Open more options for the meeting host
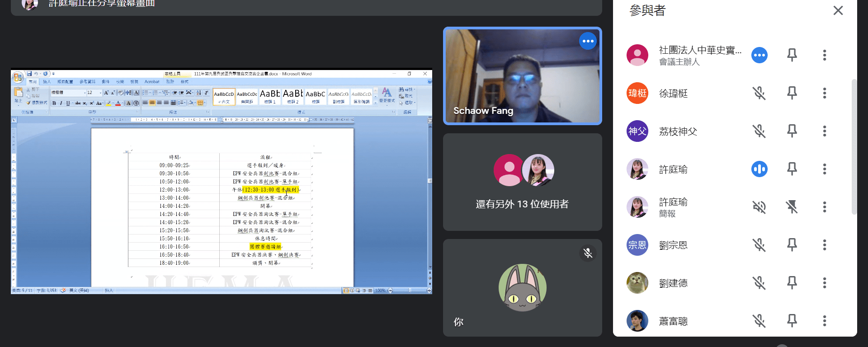This screenshot has height=347, width=868. click(x=824, y=55)
